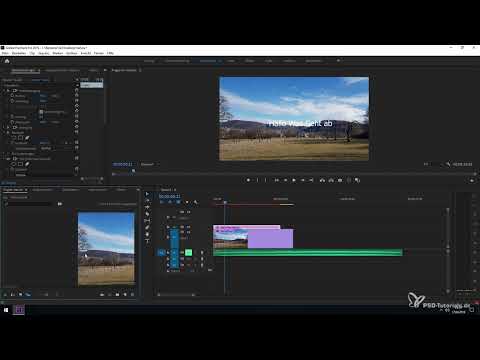Toggle lock on audio track A1

tap(182, 252)
